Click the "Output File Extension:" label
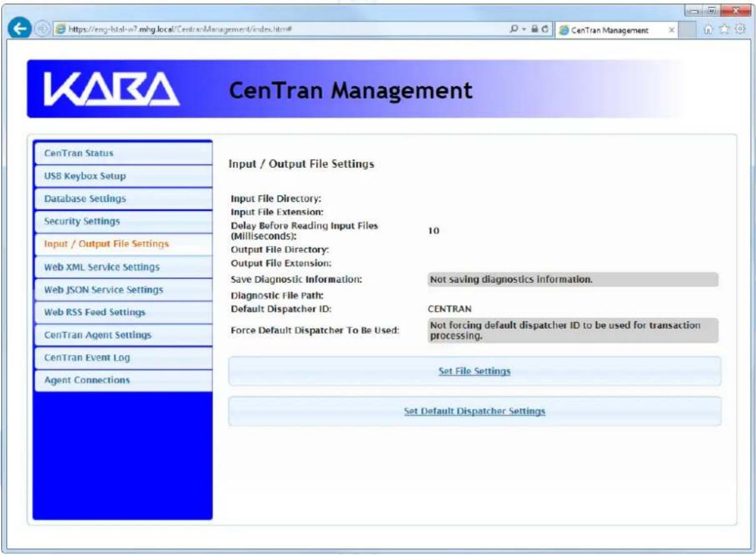 pos(281,263)
